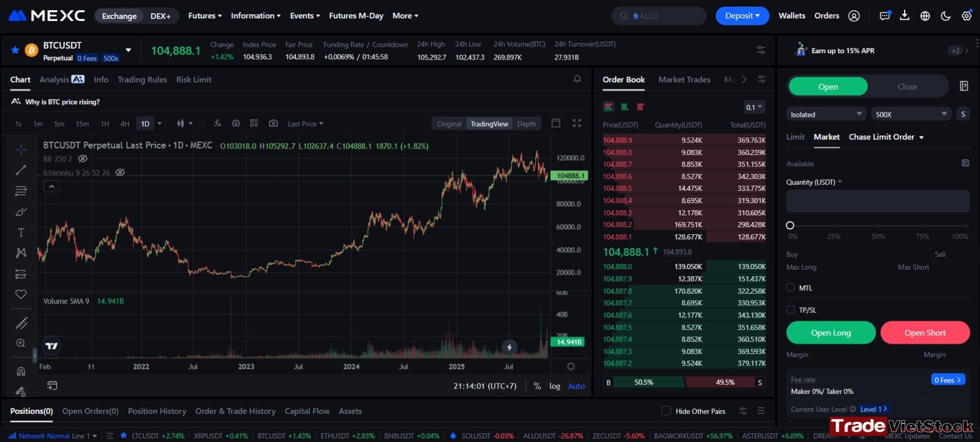Viewport: 980px width, 442px height.
Task: Toggle Ichimoku indicator visibility
Action: (120, 172)
